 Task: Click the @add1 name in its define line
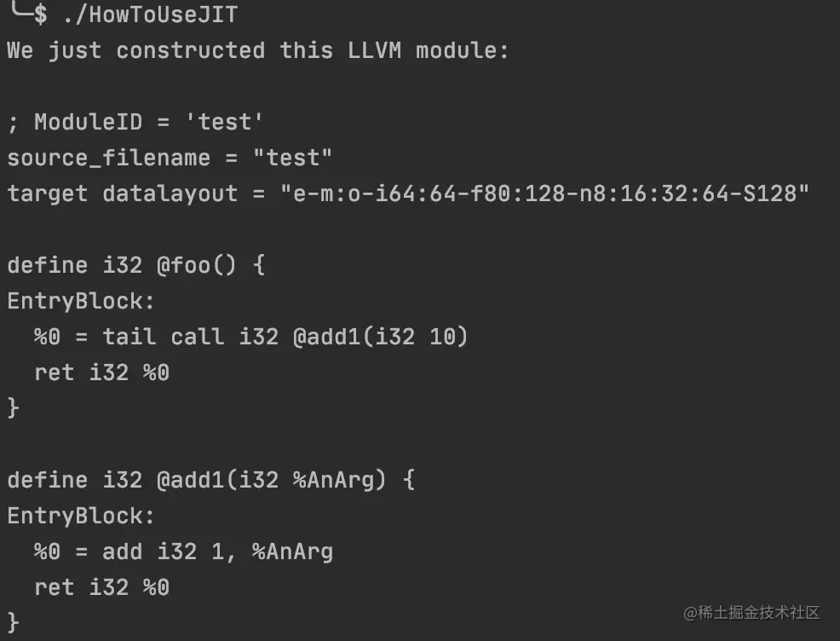tap(189, 480)
